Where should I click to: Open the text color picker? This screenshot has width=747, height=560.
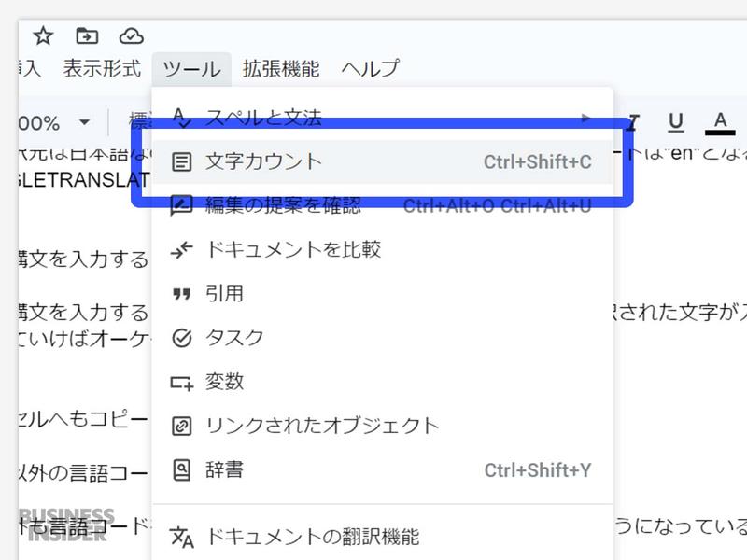click(720, 123)
